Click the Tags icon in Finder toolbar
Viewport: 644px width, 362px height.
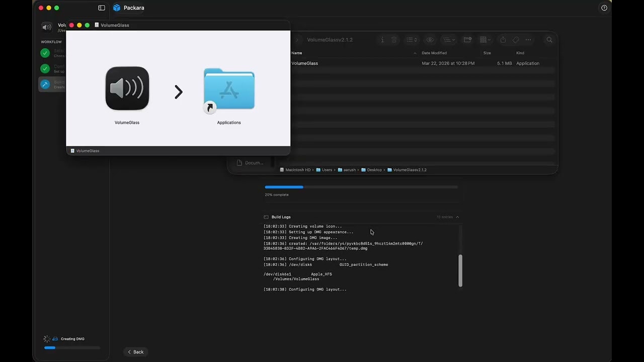tap(516, 40)
